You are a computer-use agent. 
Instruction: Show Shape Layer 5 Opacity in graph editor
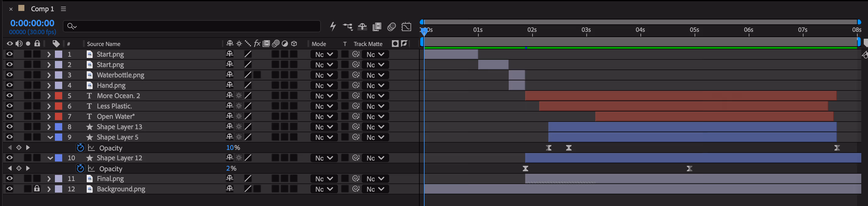[x=91, y=148]
